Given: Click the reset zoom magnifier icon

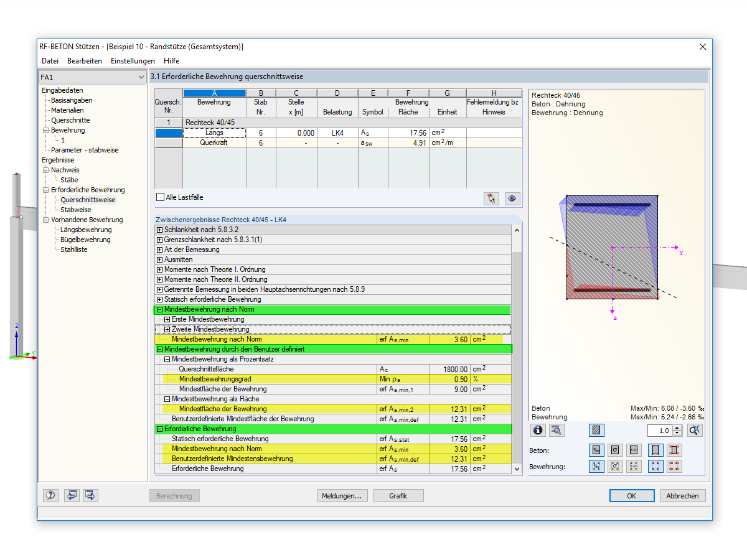Looking at the screenshot, I should click(x=695, y=430).
